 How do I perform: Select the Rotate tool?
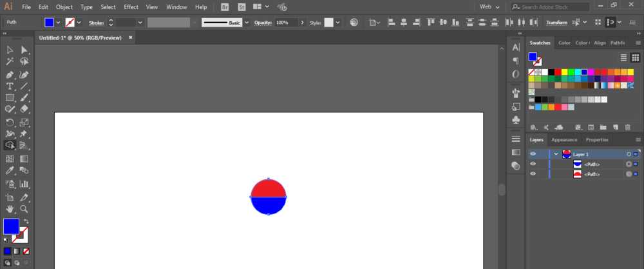point(10,123)
